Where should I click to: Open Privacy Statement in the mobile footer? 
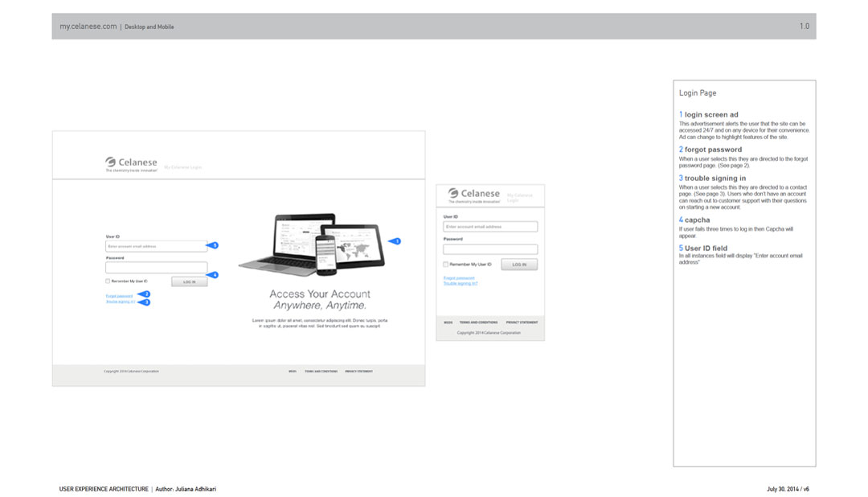pos(522,322)
